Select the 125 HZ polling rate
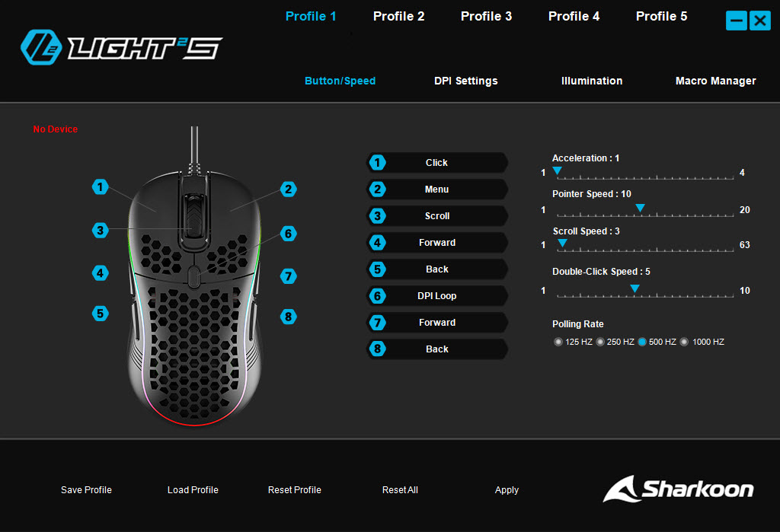This screenshot has width=780, height=532. tap(558, 342)
